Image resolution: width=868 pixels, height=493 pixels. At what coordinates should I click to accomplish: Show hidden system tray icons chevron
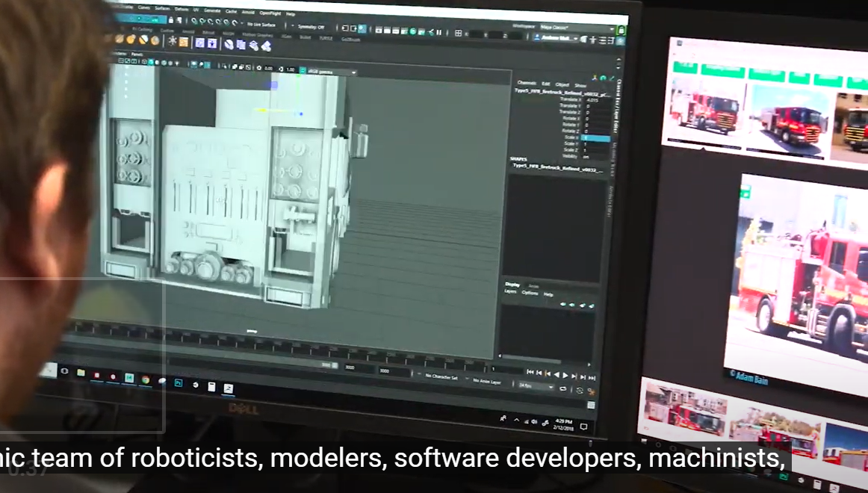coord(516,420)
